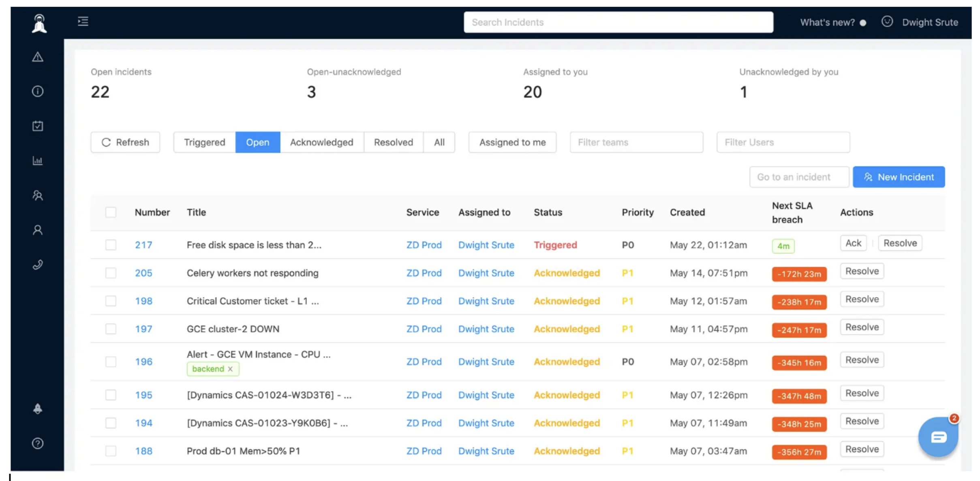Click the alert triangle sidebar icon
The width and height of the screenshot is (980, 481).
click(x=38, y=57)
